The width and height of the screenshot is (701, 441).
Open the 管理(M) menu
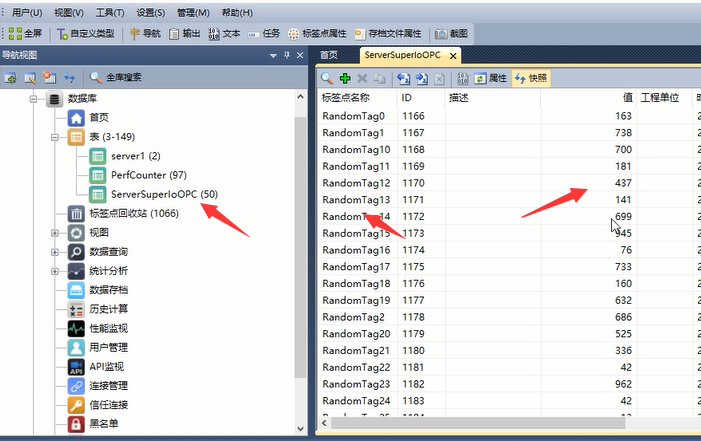(193, 13)
